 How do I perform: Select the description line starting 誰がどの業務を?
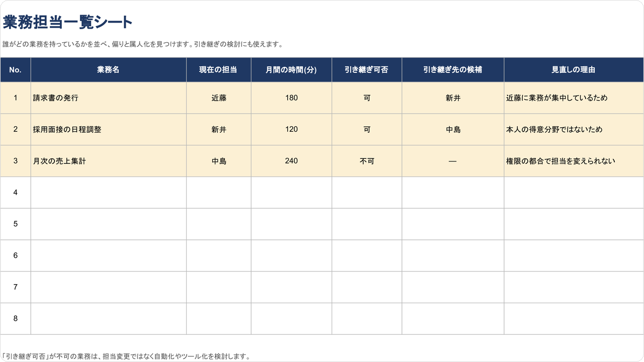point(143,44)
